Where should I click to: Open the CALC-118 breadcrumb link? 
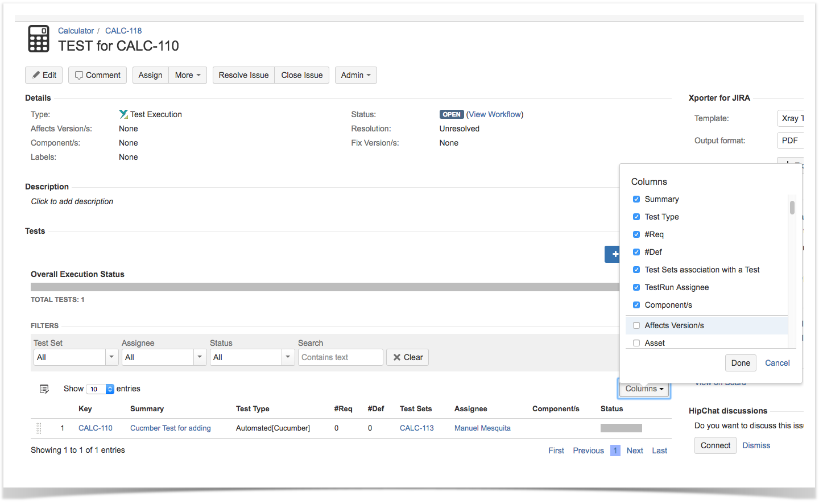[123, 31]
